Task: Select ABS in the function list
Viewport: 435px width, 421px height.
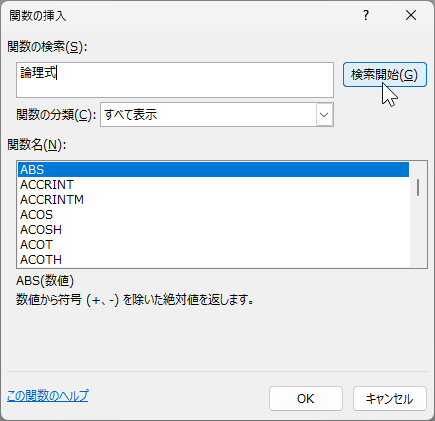Action: [213, 170]
